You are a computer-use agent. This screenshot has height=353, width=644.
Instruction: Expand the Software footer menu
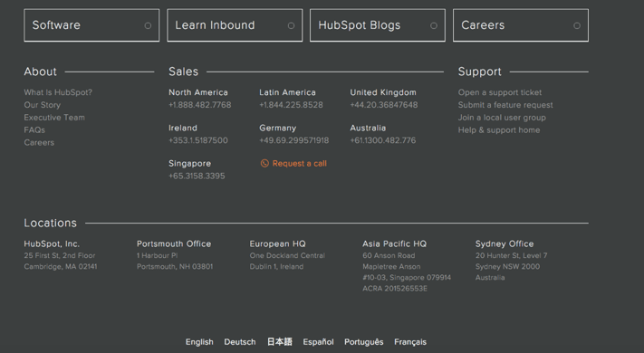pyautogui.click(x=91, y=25)
